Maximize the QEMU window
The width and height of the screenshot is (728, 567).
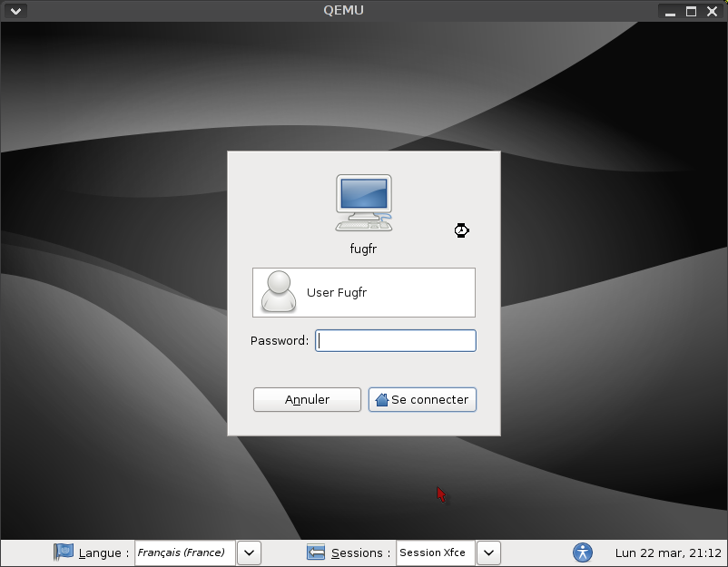pyautogui.click(x=691, y=11)
